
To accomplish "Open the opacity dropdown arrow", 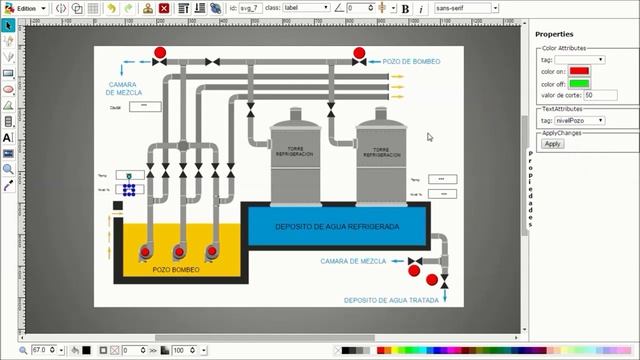I will (204, 350).
